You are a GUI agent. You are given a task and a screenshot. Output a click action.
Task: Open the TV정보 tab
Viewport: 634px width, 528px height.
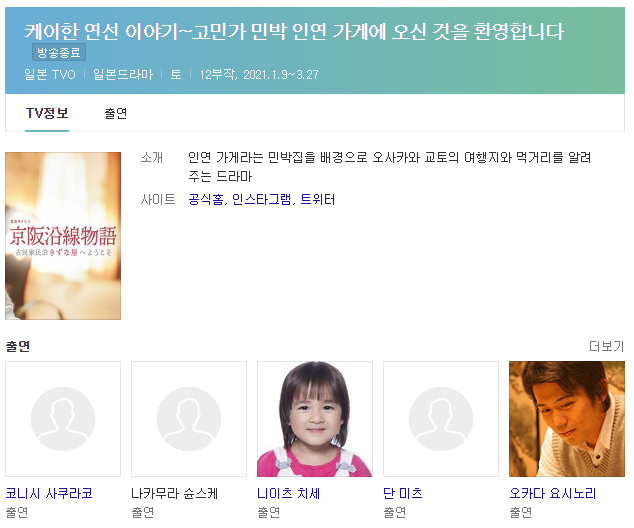coord(47,113)
